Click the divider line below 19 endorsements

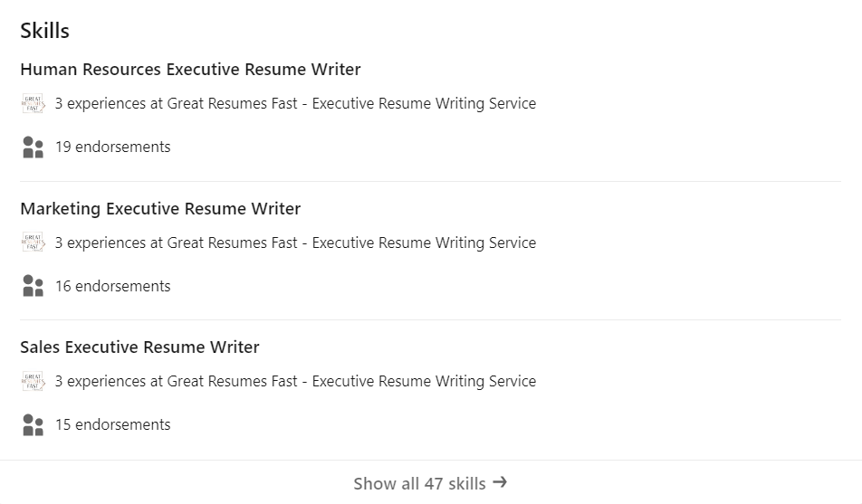430,181
